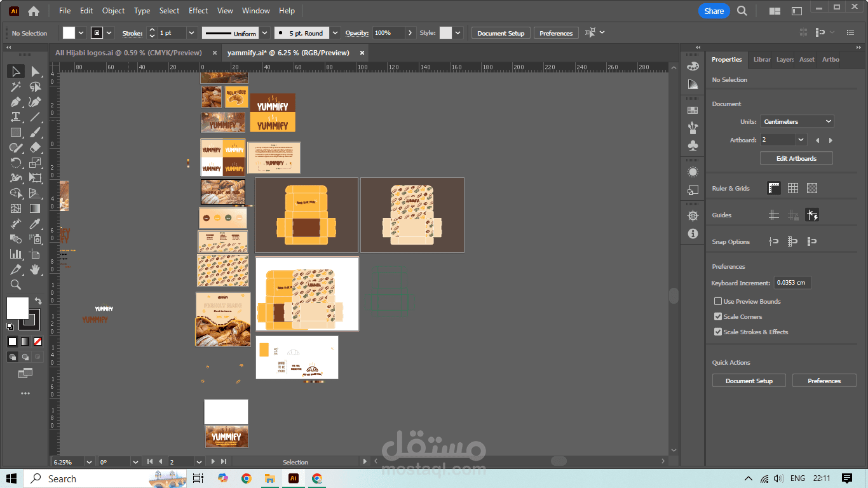Viewport: 868px width, 488px height.
Task: Switch to All Hijabi logos.ai tab
Action: pos(129,53)
